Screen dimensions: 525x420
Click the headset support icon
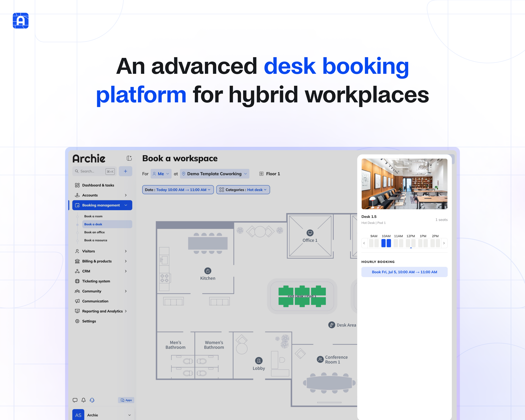(x=92, y=400)
